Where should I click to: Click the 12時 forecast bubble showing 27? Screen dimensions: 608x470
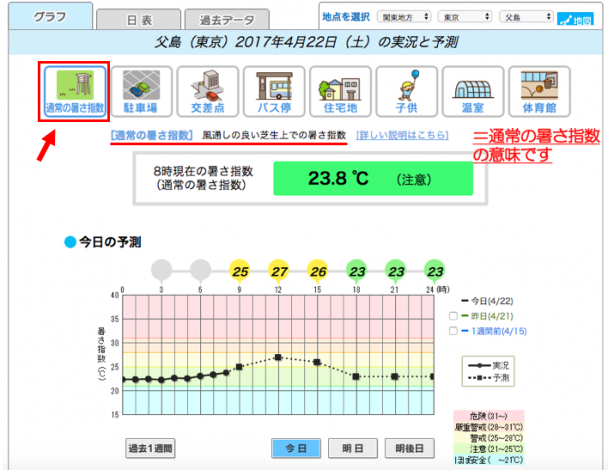click(279, 271)
